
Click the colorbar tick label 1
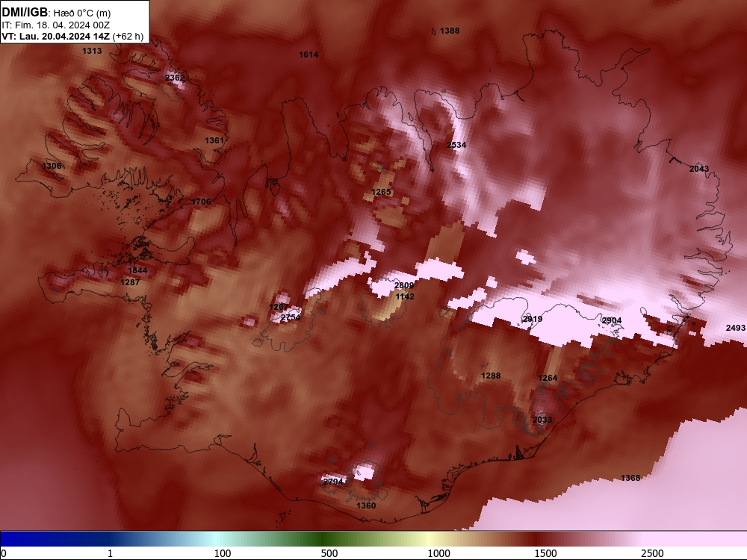(x=110, y=553)
